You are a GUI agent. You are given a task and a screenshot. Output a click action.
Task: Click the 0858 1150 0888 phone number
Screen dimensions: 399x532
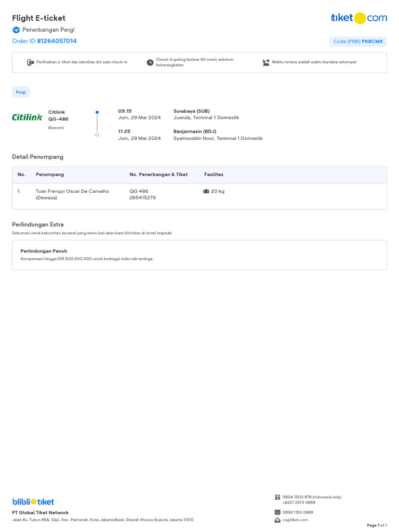pyautogui.click(x=298, y=512)
